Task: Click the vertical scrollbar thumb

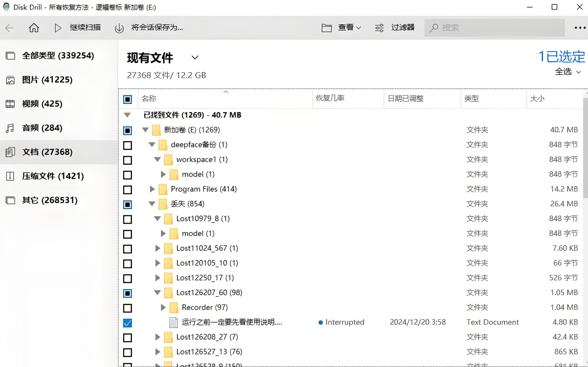Action: coord(585,148)
